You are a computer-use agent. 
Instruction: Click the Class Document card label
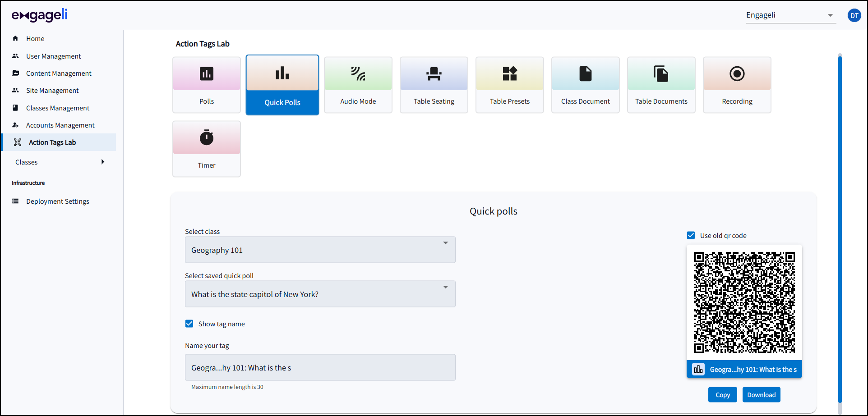(586, 101)
